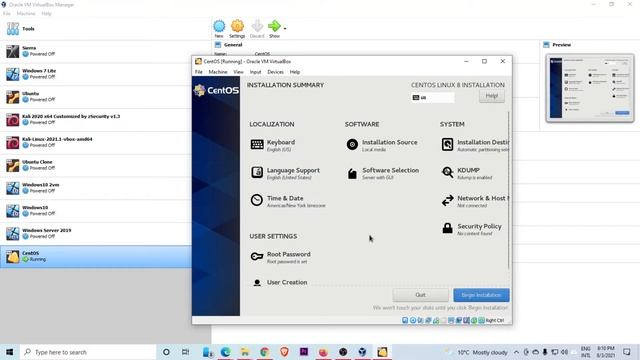Screen dimensions: 640x360
Task: Open Show button dropdown arrow
Action: [285, 29]
